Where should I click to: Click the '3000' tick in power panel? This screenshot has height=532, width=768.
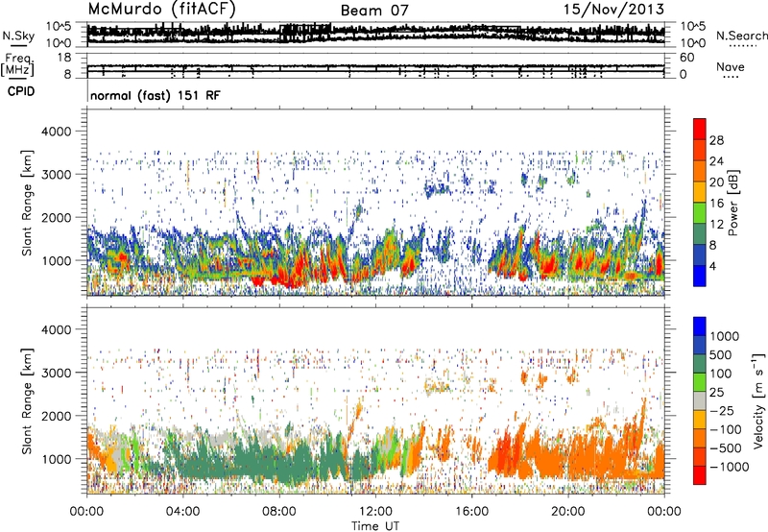click(x=56, y=175)
